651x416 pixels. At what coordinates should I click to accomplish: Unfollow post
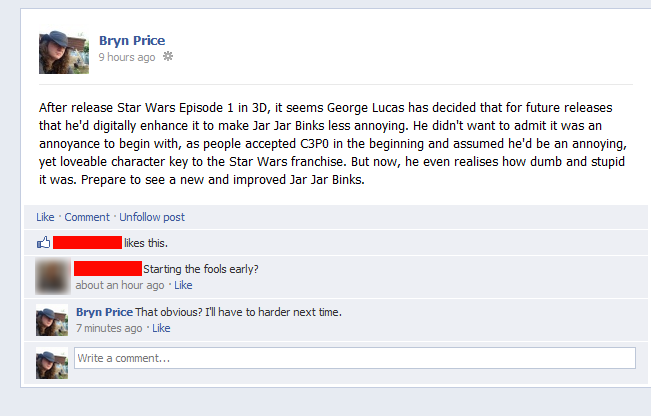[152, 217]
